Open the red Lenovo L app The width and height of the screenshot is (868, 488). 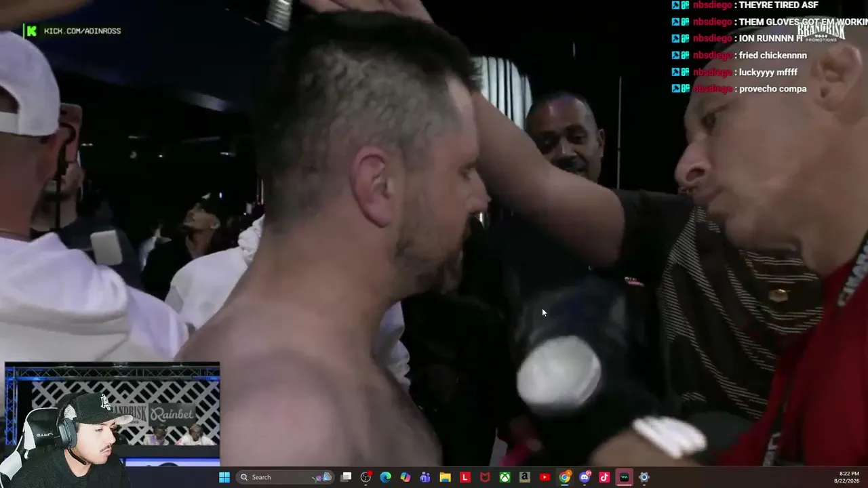[x=465, y=477]
